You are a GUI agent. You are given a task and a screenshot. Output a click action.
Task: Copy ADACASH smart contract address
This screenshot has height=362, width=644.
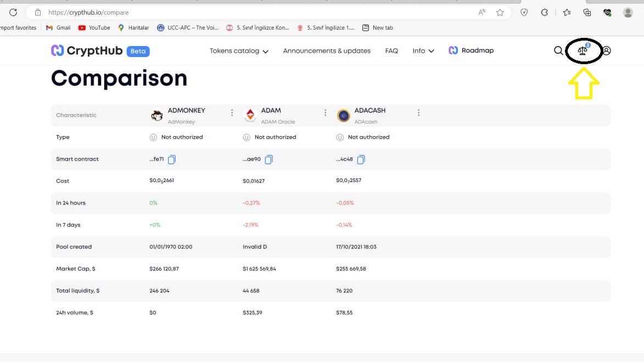(361, 160)
